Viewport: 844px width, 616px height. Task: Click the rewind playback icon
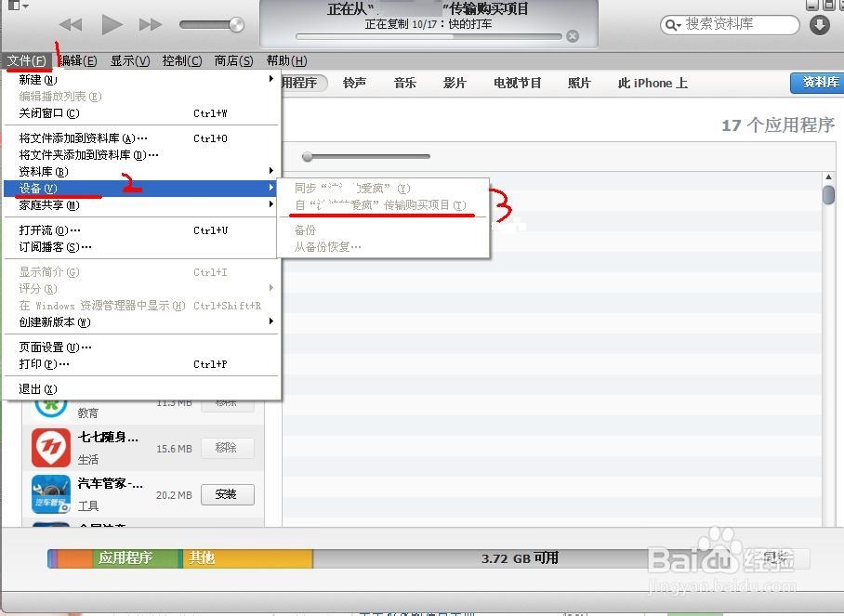point(70,25)
